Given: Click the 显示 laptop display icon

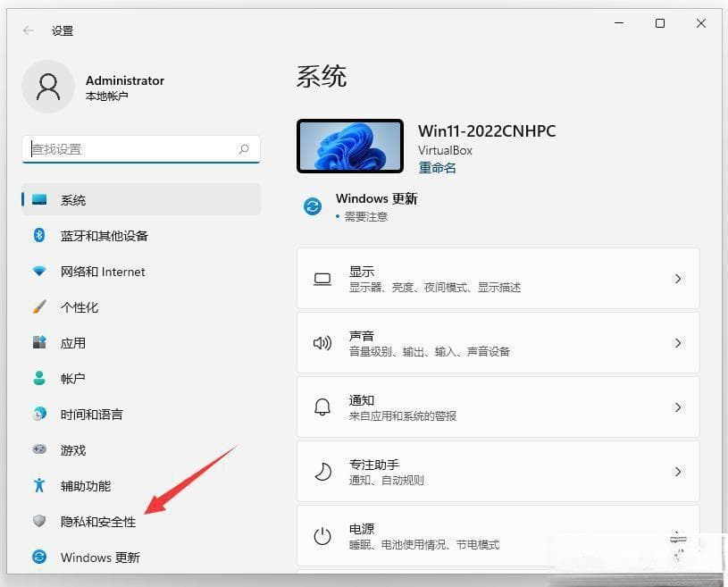Looking at the screenshot, I should click(x=322, y=279).
